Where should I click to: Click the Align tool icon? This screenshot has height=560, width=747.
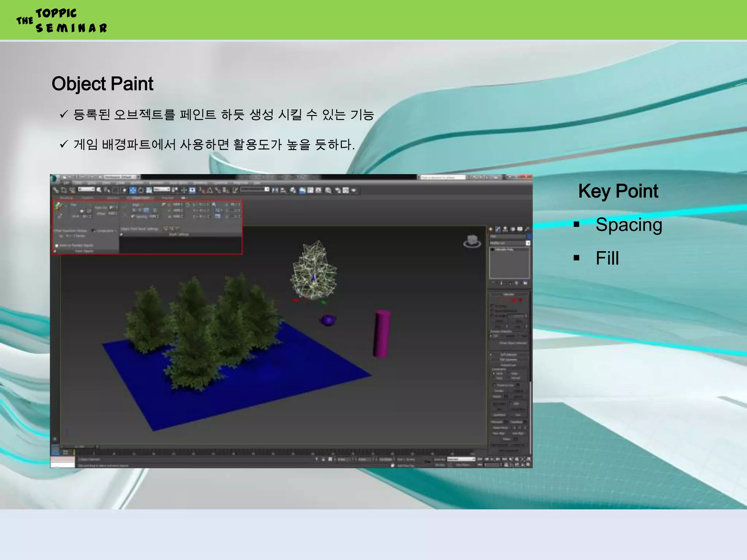283,190
